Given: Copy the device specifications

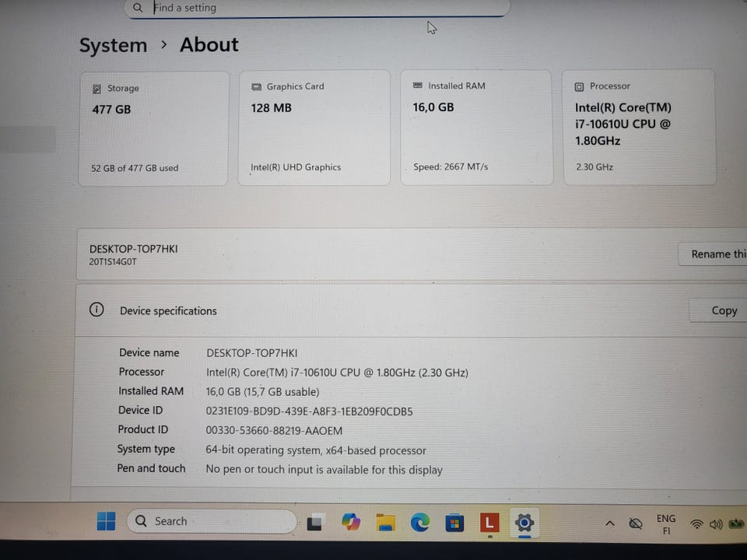Looking at the screenshot, I should (718, 310).
